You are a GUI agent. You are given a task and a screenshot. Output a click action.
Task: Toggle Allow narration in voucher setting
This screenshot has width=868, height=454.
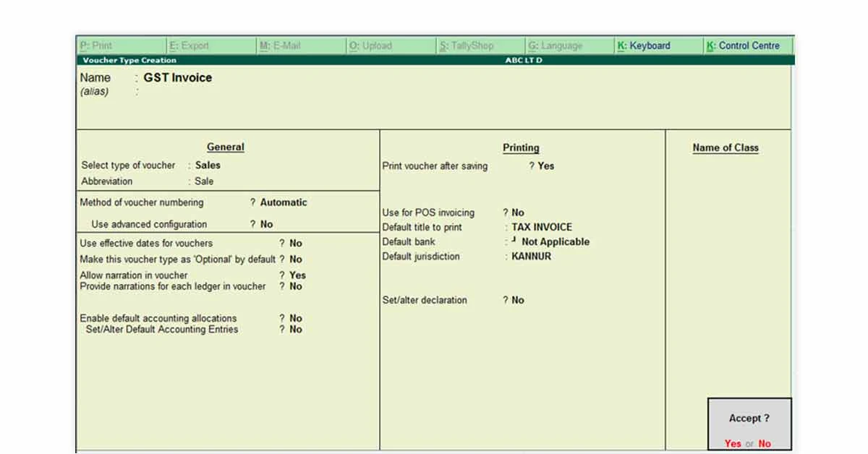pos(297,275)
